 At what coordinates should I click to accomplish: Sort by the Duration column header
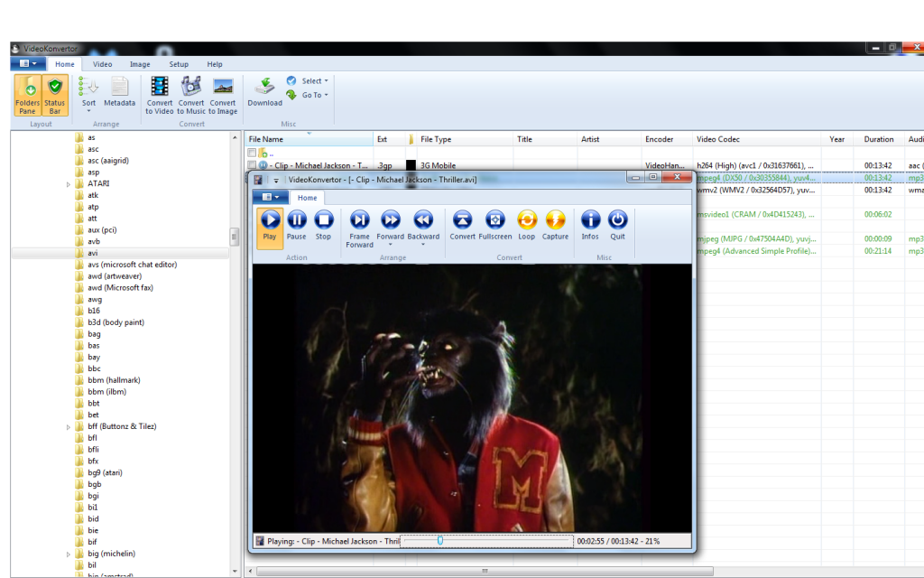(x=878, y=139)
